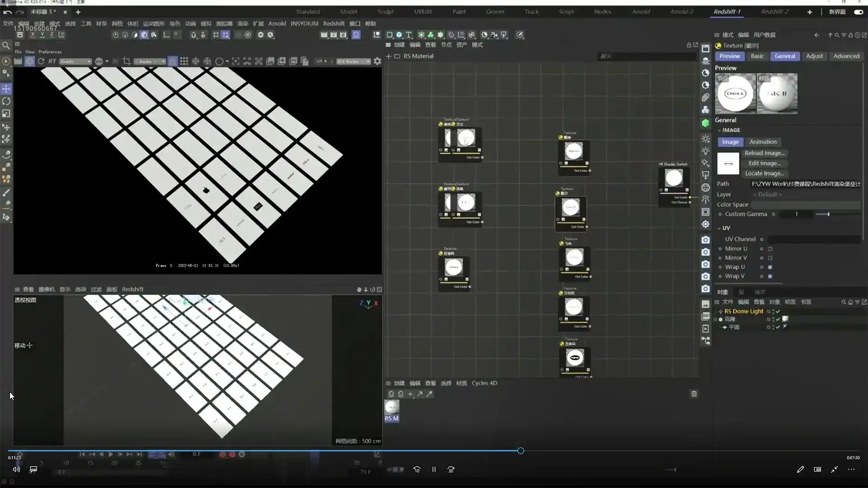Click the paperclip icon in right side panel
The image size is (868, 488).
(x=705, y=97)
